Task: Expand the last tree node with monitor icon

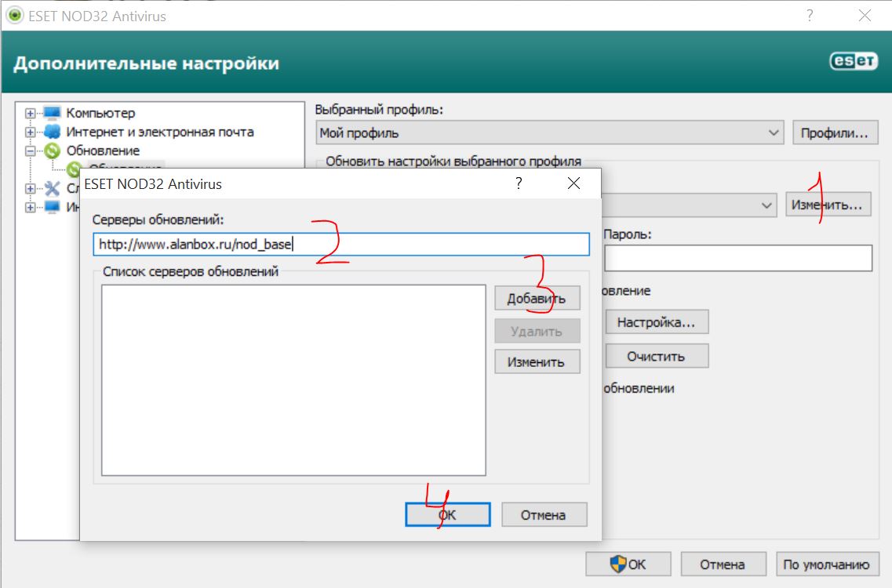Action: coord(30,207)
